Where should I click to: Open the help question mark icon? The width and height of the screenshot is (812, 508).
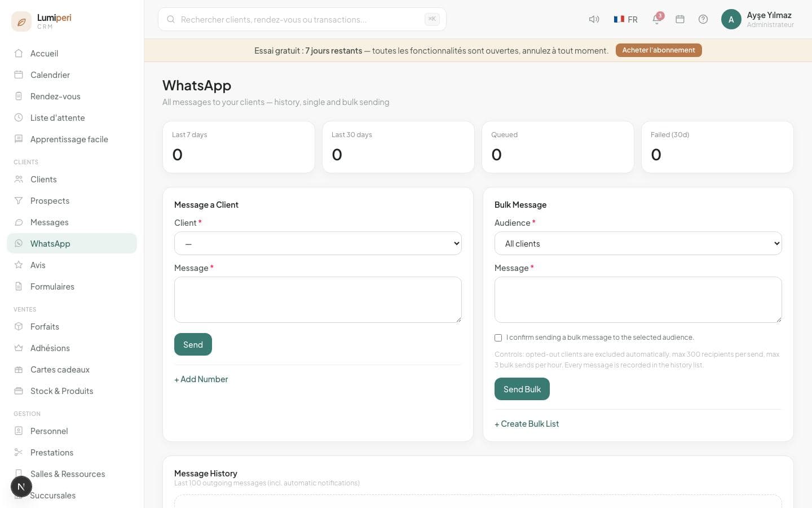tap(703, 19)
